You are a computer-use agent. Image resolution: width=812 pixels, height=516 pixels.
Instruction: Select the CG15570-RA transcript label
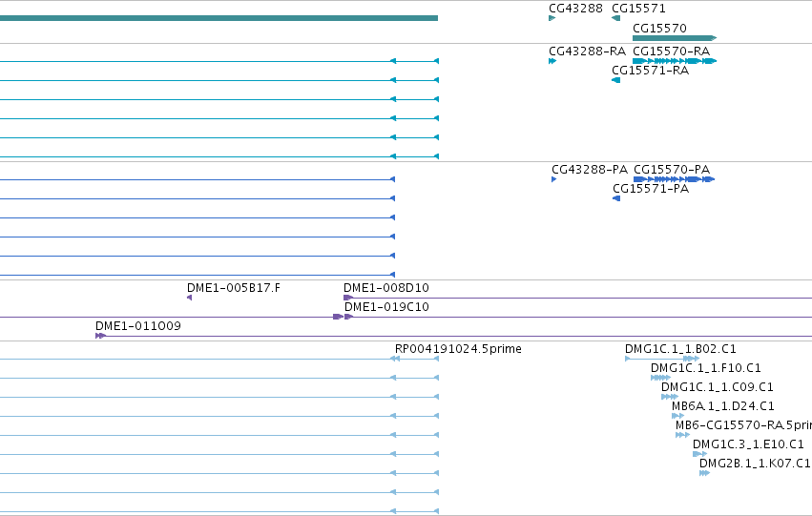pyautogui.click(x=671, y=52)
